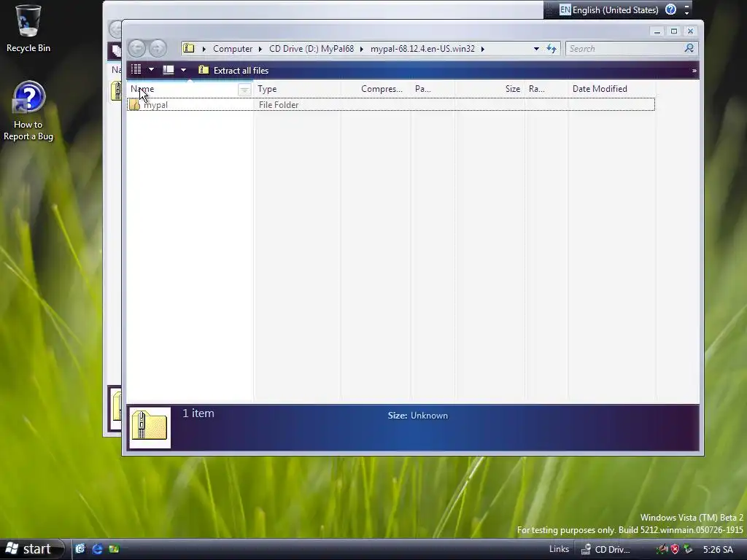Open the Name column filter dropdown

244,89
